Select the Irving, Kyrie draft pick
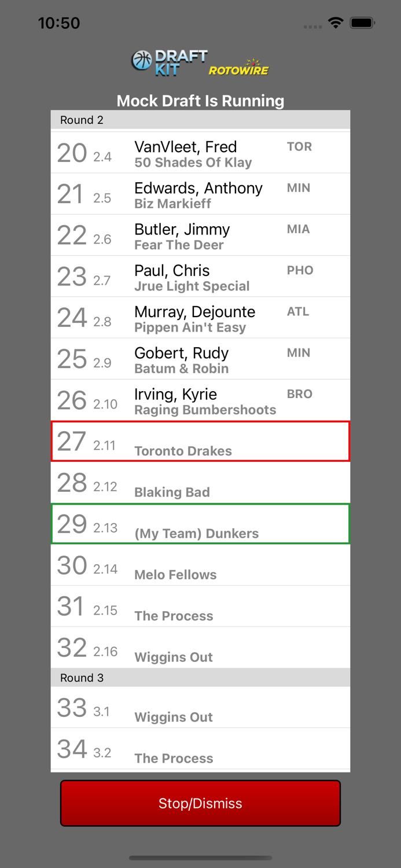Screen dimensions: 401x868 200,399
